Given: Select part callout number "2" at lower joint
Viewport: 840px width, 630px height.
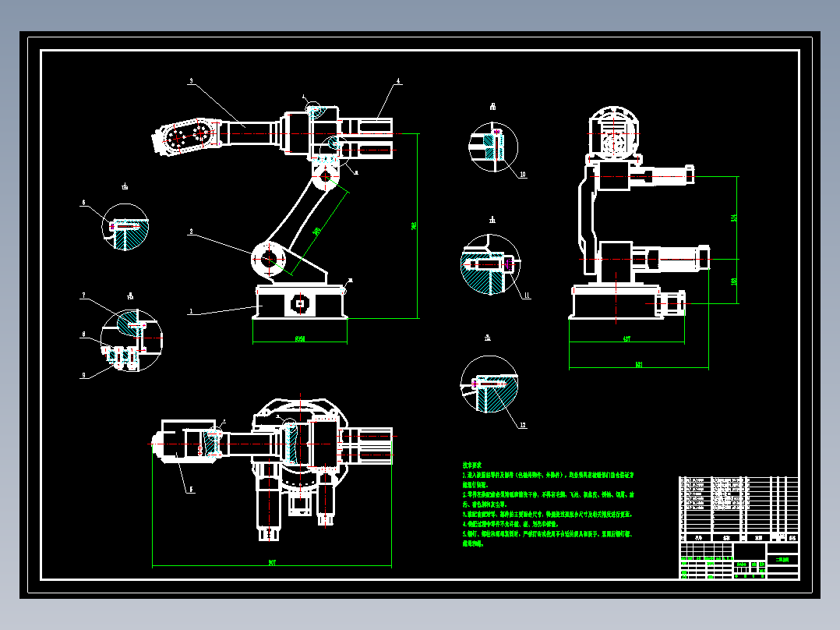Looking at the screenshot, I should point(191,232).
